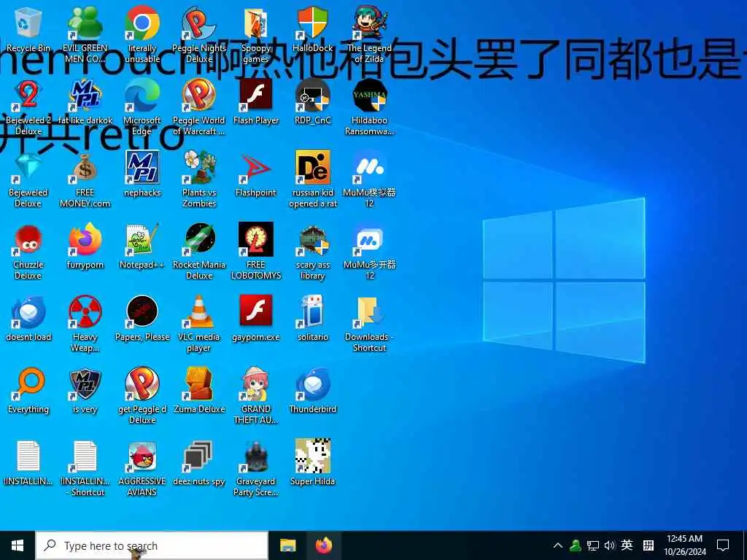Open the network status tray icon
This screenshot has height=560, width=747.
(x=592, y=545)
